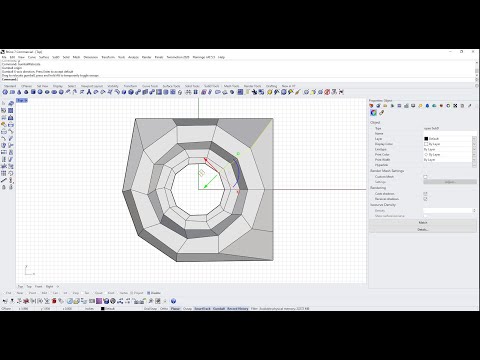Screen dimensions: 480x360
Task: Enable the Custom Mesh checkbox
Action: pos(425,177)
